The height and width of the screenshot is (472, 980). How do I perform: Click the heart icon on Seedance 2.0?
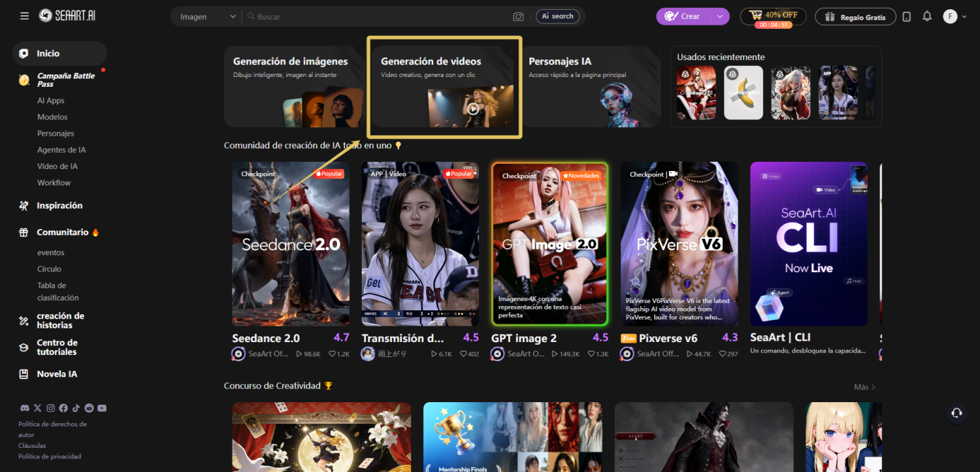(331, 354)
